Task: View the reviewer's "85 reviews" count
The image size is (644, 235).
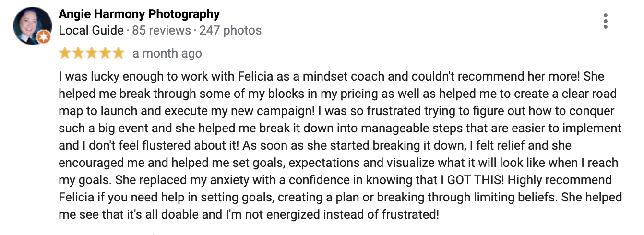Action: click(x=161, y=31)
